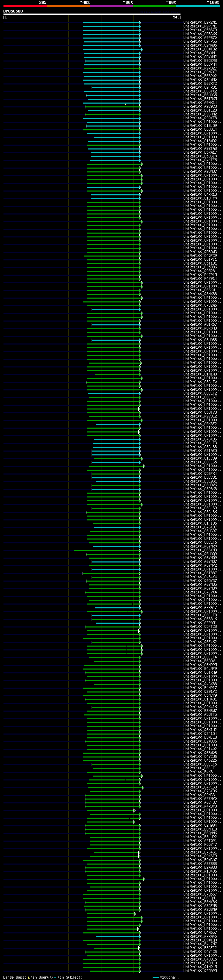Open the UniRef100_C6SXM3 hit entry
This screenshot has width=223, height=980.
pos(200,550)
